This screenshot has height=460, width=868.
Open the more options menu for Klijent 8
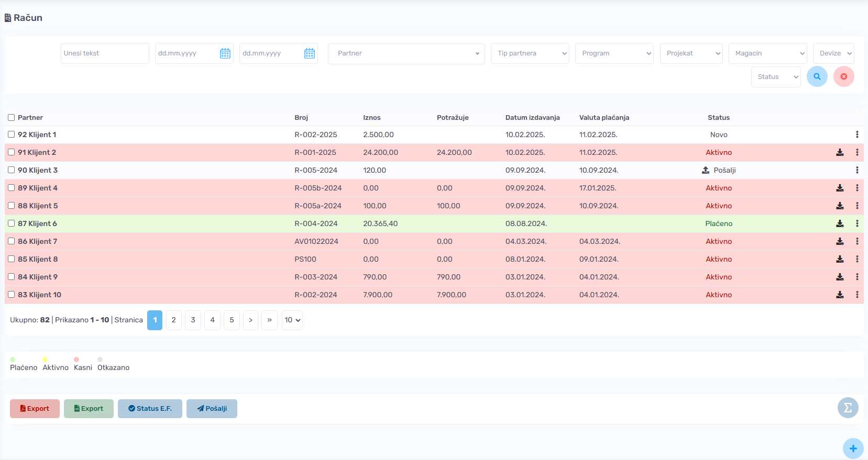tap(857, 259)
